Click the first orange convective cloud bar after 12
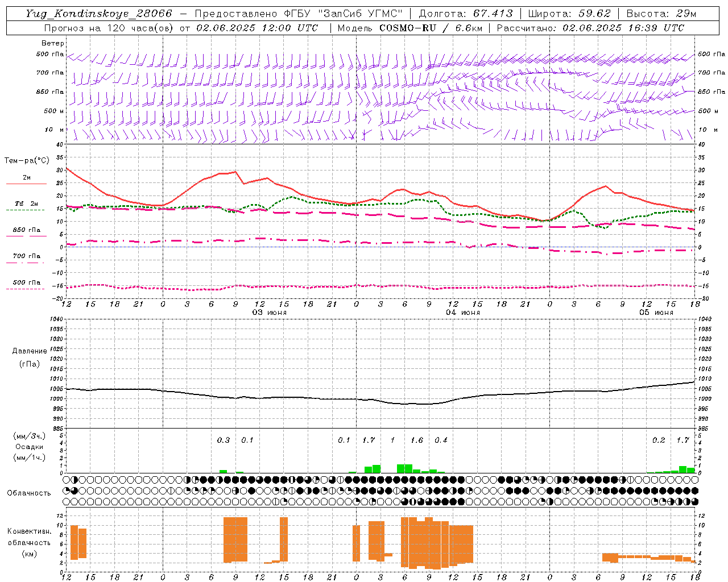The image size is (728, 582). [75, 543]
